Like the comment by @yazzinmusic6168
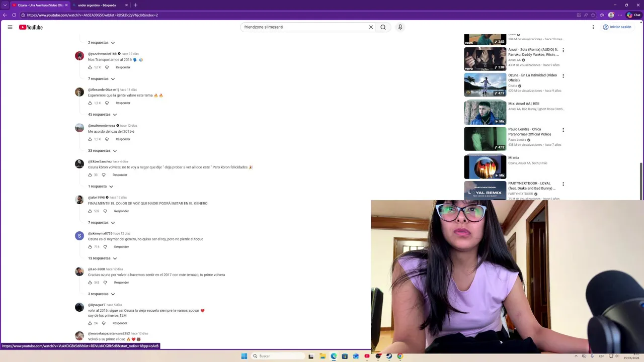644x362 pixels. (90, 67)
